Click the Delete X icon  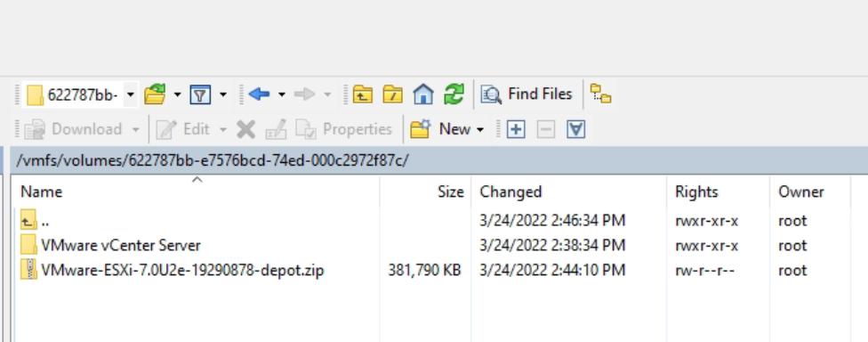coord(245,130)
